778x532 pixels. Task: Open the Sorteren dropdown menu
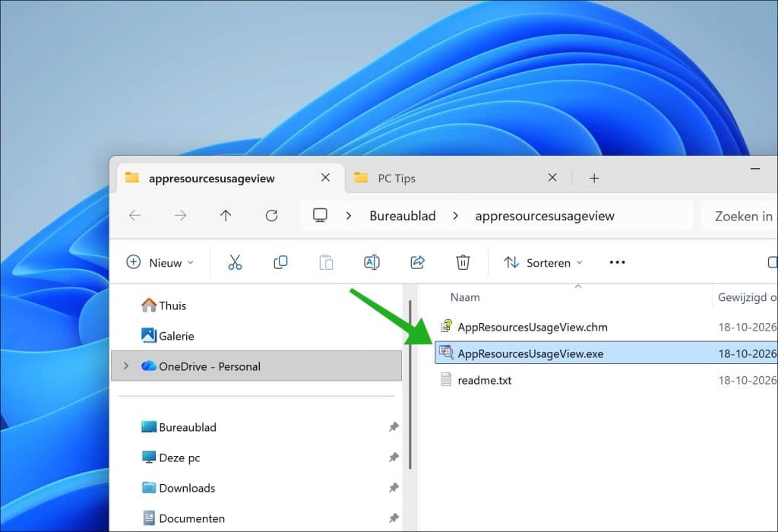tap(542, 262)
